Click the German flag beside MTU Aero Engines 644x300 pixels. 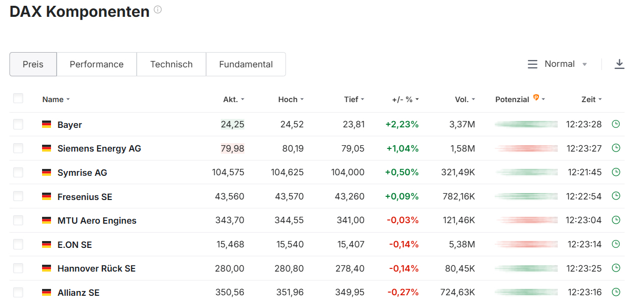47,221
